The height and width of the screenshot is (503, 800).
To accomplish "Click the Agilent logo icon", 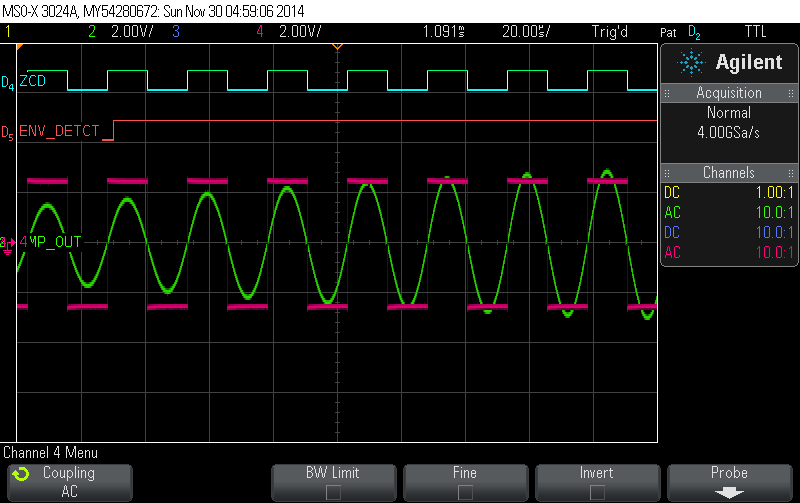I will [691, 62].
